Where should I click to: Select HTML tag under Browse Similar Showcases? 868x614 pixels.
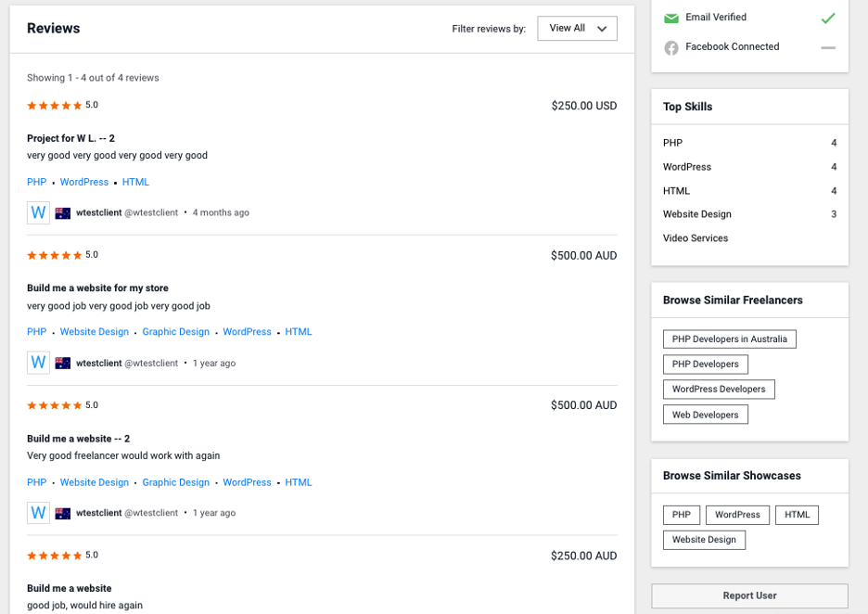click(x=797, y=515)
